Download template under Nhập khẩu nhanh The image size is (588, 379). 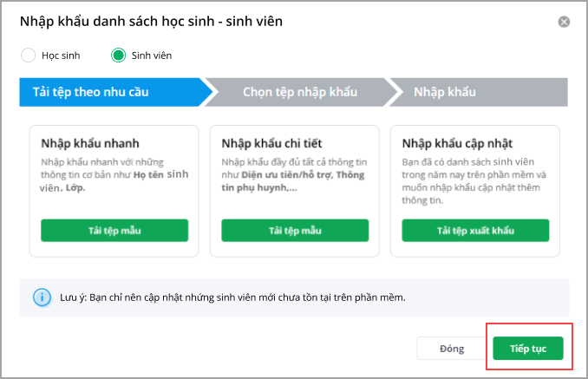point(114,230)
